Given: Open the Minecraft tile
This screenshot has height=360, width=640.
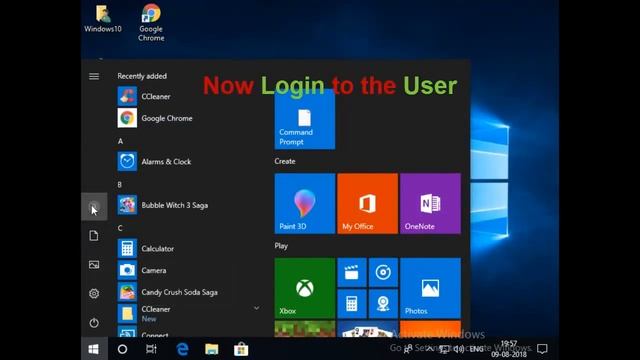Looking at the screenshot, I should pyautogui.click(x=305, y=329).
